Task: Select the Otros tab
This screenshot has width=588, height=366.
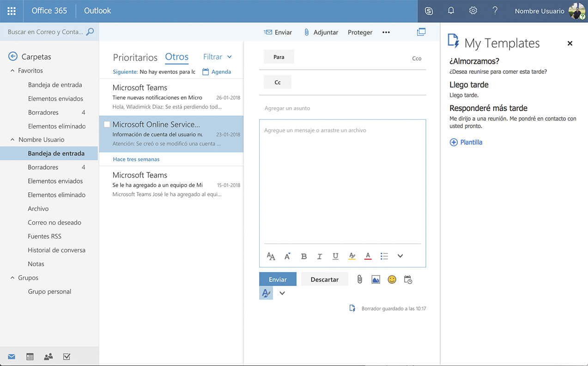Action: point(177,57)
